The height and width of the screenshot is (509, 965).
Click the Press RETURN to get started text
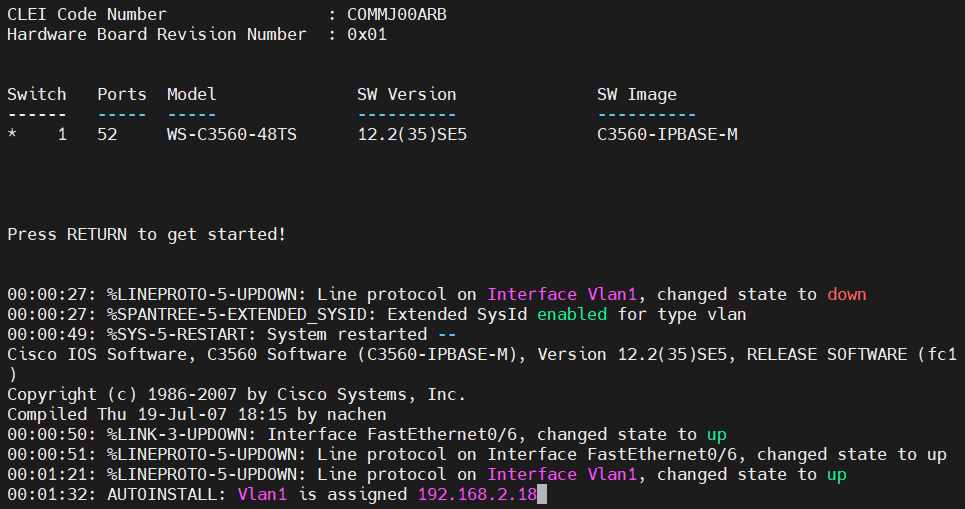click(146, 234)
